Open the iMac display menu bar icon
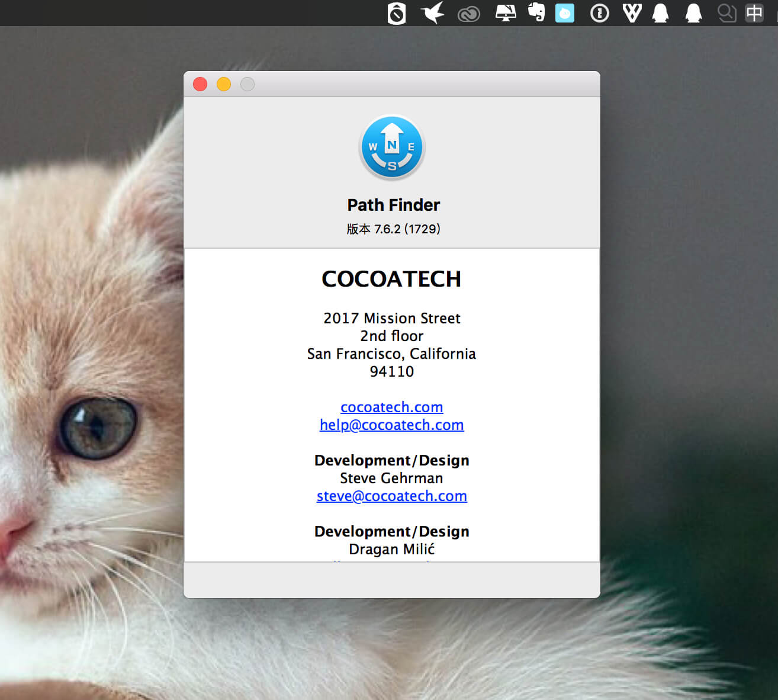The height and width of the screenshot is (700, 778). (x=506, y=13)
